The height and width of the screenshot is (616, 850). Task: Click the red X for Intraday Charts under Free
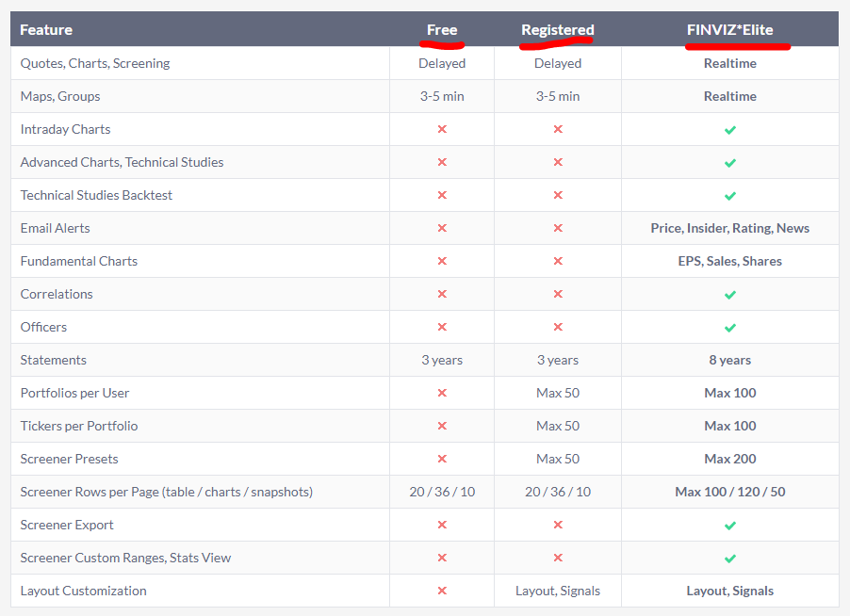[442, 129]
